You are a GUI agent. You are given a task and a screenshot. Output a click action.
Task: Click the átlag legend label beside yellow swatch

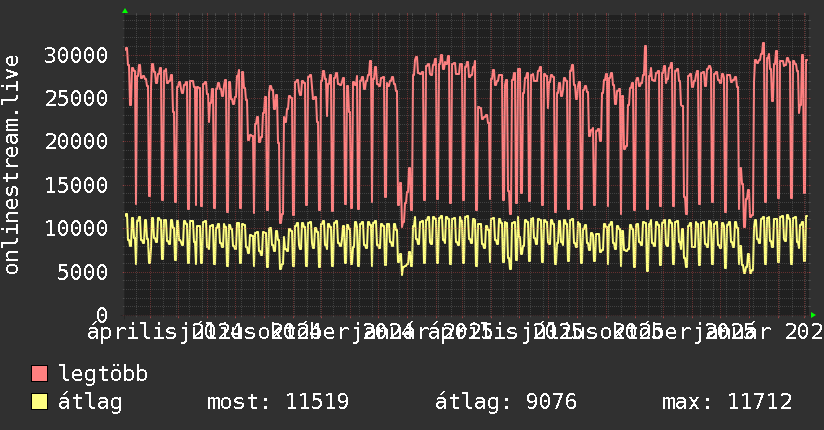90,402
